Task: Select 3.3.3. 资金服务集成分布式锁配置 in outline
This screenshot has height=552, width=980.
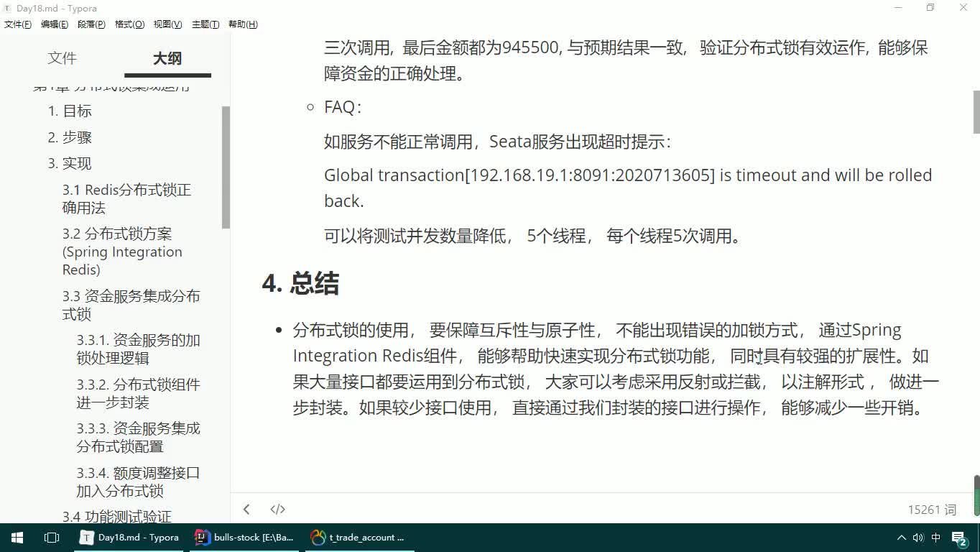Action: pos(138,437)
